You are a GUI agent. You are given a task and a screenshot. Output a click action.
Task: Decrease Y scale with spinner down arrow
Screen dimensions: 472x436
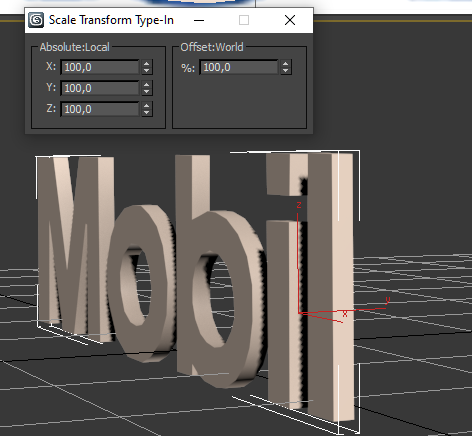point(147,92)
